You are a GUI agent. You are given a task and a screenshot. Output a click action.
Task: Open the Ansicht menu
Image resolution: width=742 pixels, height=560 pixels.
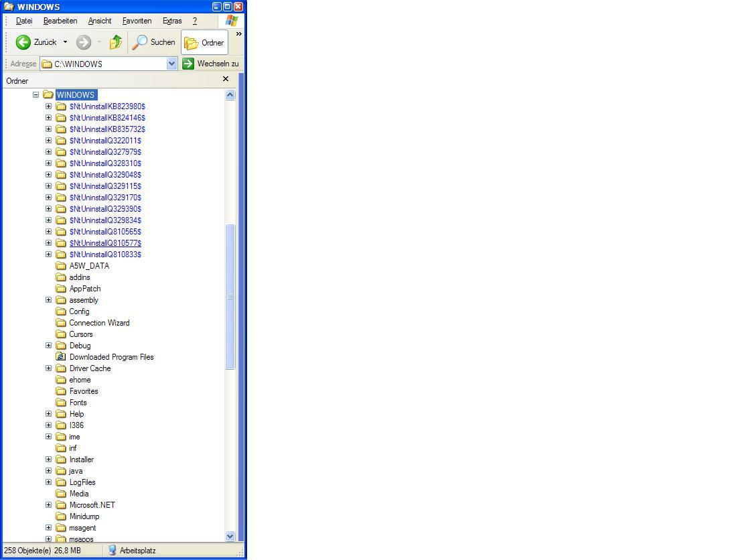[100, 21]
